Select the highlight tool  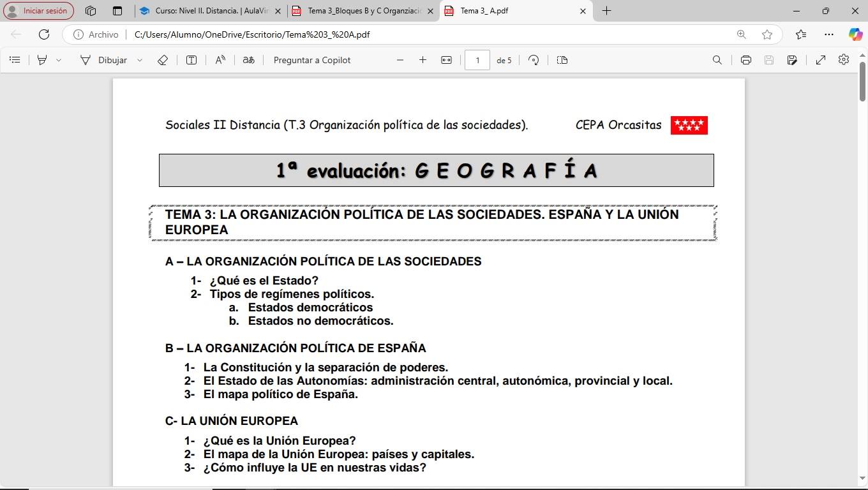42,60
